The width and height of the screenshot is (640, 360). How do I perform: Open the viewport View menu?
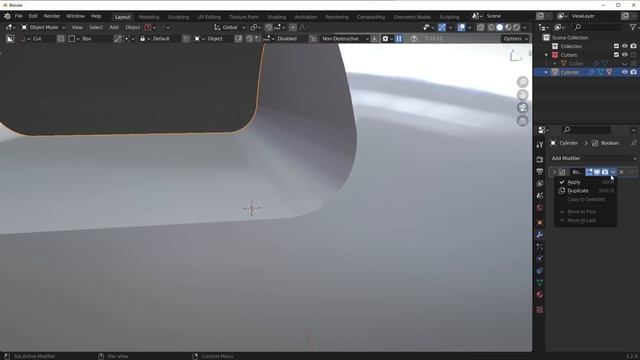77,27
